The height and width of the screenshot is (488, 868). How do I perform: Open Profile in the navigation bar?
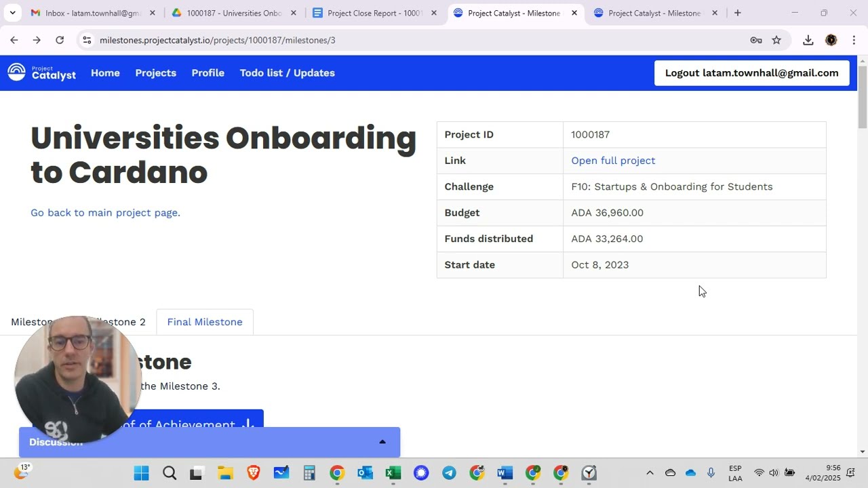[208, 73]
